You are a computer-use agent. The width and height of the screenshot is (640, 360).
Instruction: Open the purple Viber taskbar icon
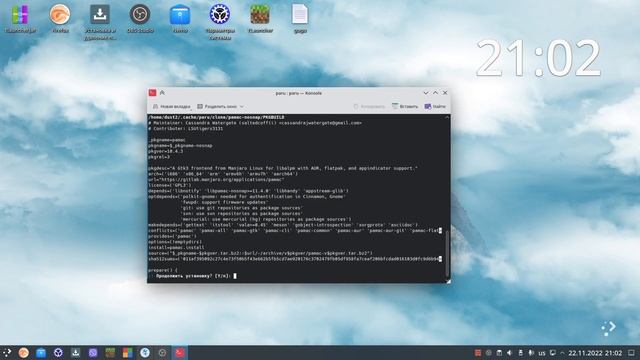(93, 353)
